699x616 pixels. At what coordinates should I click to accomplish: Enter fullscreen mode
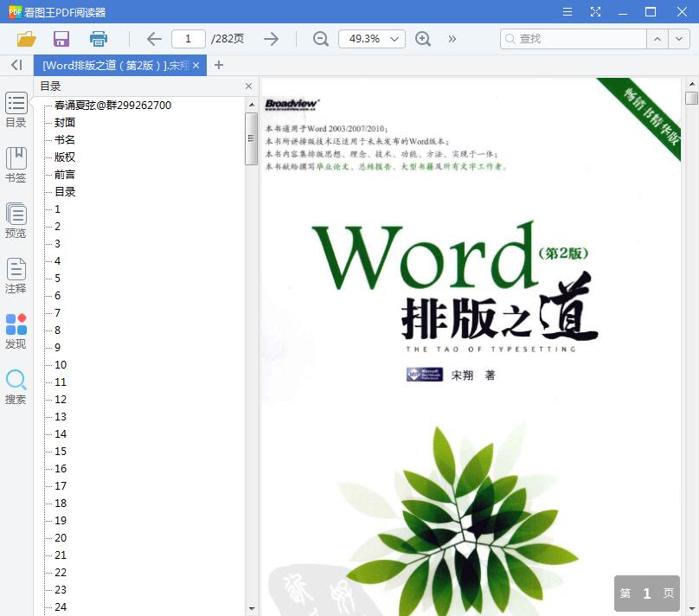[595, 11]
